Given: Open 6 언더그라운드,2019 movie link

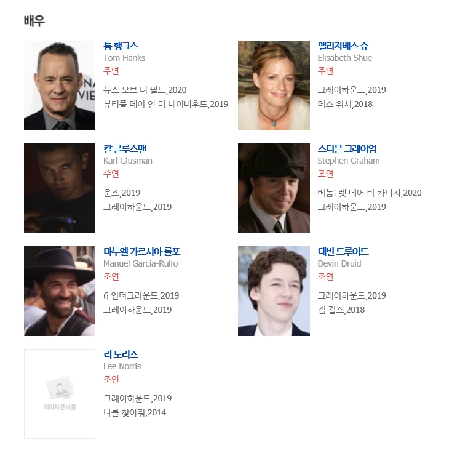Looking at the screenshot, I should 141,295.
